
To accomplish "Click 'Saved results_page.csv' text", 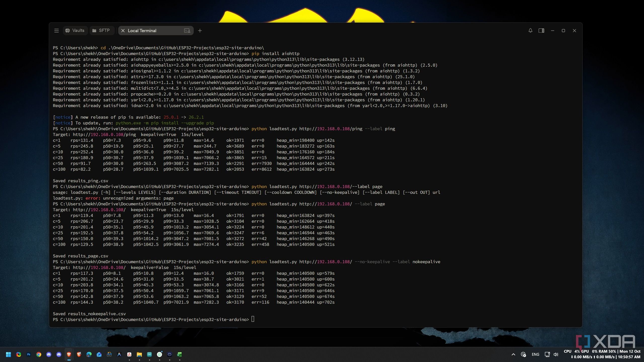I will [80, 256].
